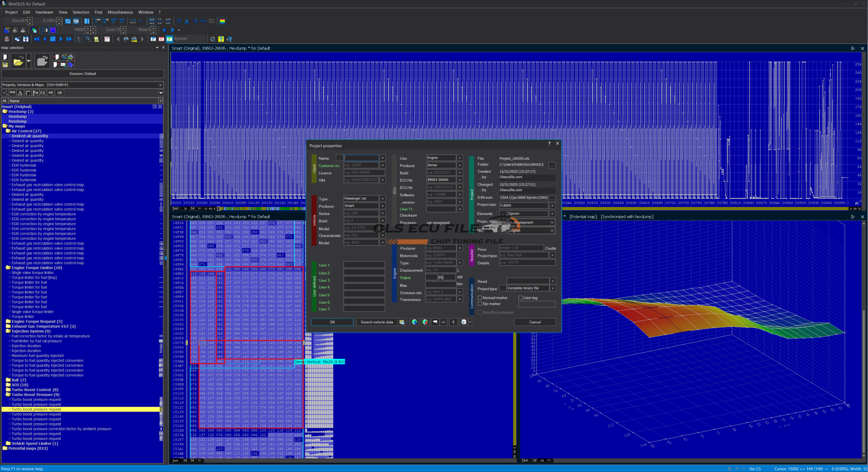Enable the Noread marker checkbox
The image size is (868, 472).
480,298
